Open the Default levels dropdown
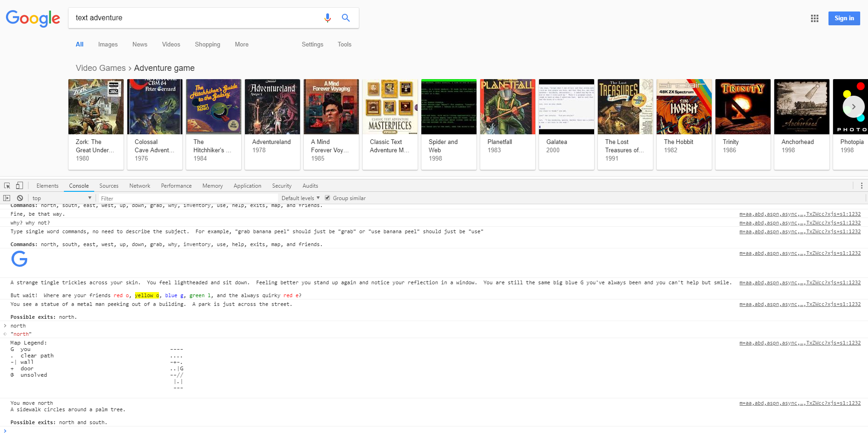868x437 pixels. 300,198
